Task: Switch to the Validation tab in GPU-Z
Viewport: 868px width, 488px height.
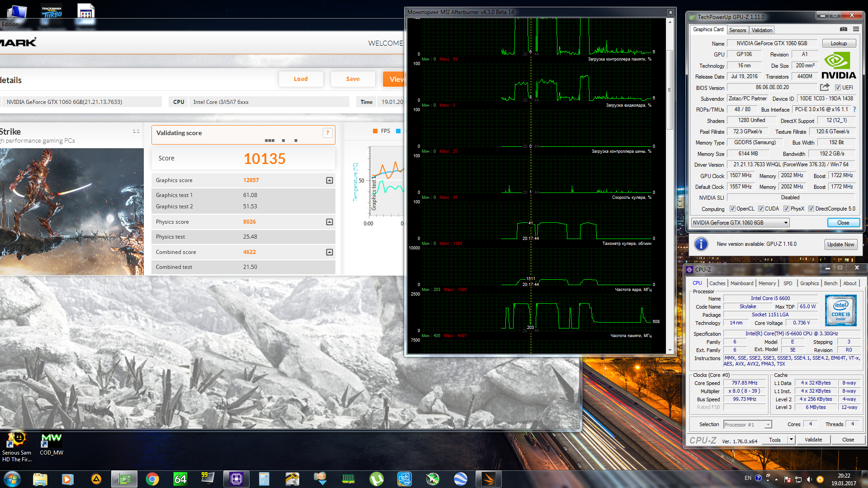Action: click(x=762, y=30)
